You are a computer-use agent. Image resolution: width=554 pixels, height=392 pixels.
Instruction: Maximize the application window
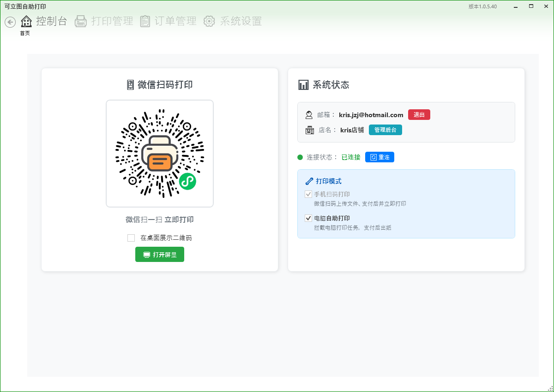pos(531,6)
